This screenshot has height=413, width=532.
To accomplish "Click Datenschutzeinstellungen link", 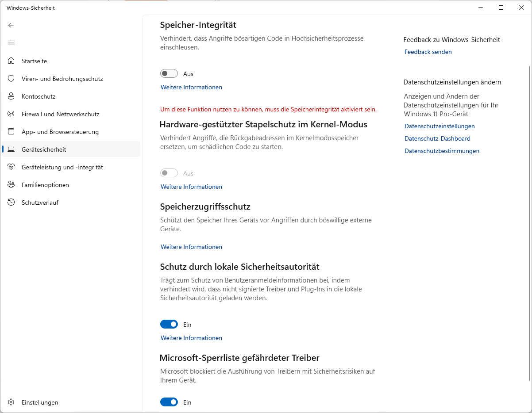I will [439, 126].
